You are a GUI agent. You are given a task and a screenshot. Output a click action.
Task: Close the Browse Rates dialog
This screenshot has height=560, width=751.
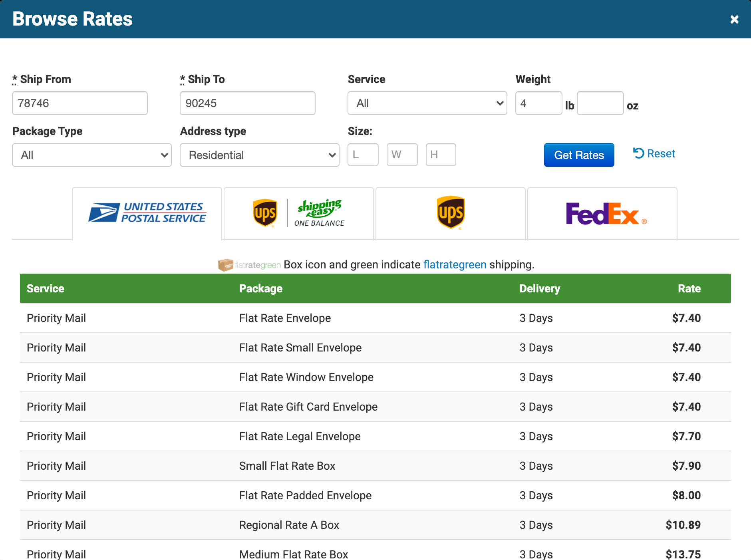pyautogui.click(x=735, y=19)
